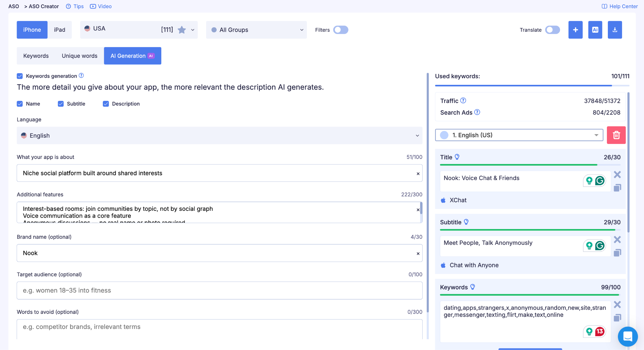Expand the 1. English (US) locale selector
This screenshot has height=350, width=644.
pyautogui.click(x=519, y=135)
